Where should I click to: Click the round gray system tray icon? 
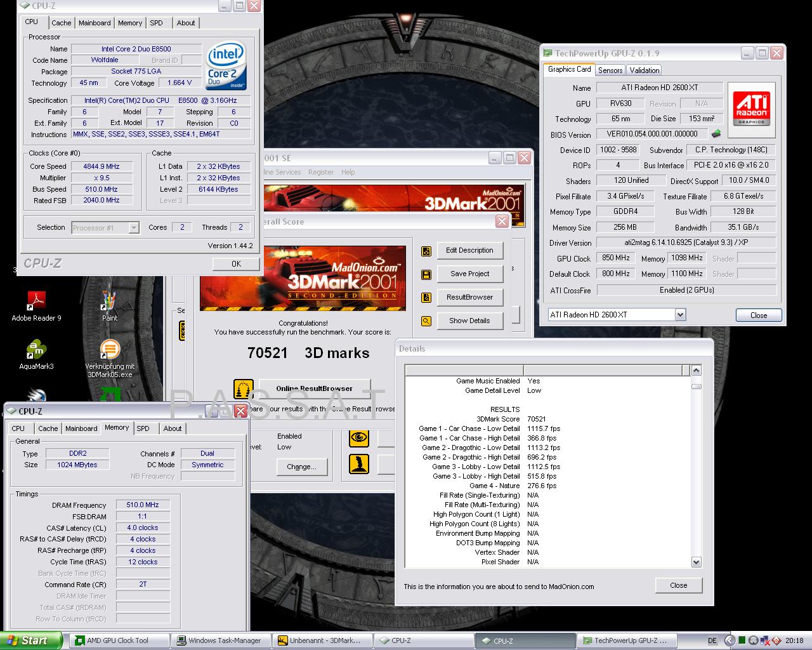tap(753, 640)
